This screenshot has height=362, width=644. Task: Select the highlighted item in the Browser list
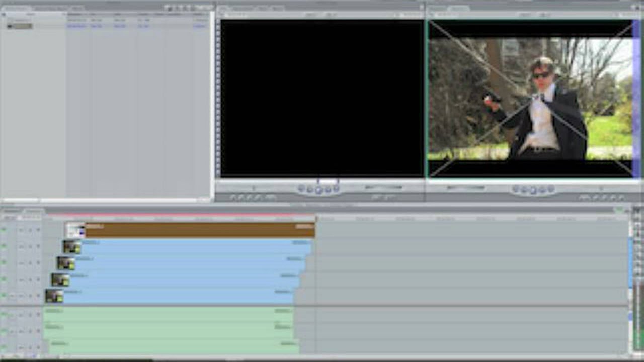click(20, 26)
